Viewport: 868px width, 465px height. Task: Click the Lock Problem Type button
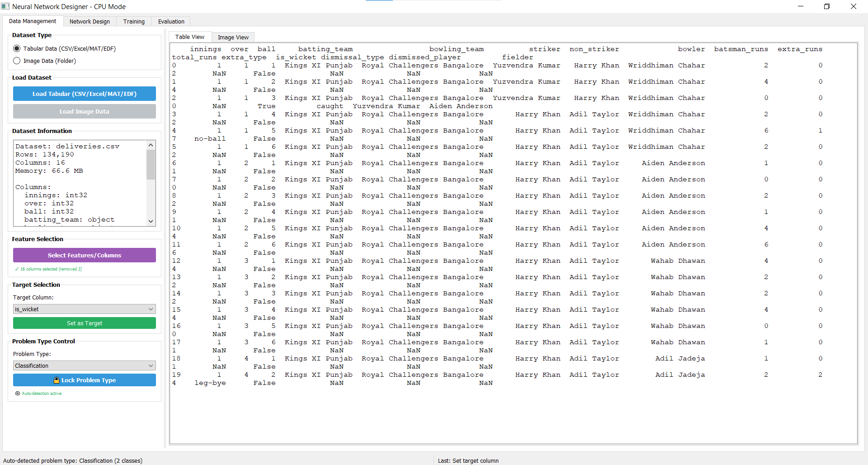click(x=85, y=380)
